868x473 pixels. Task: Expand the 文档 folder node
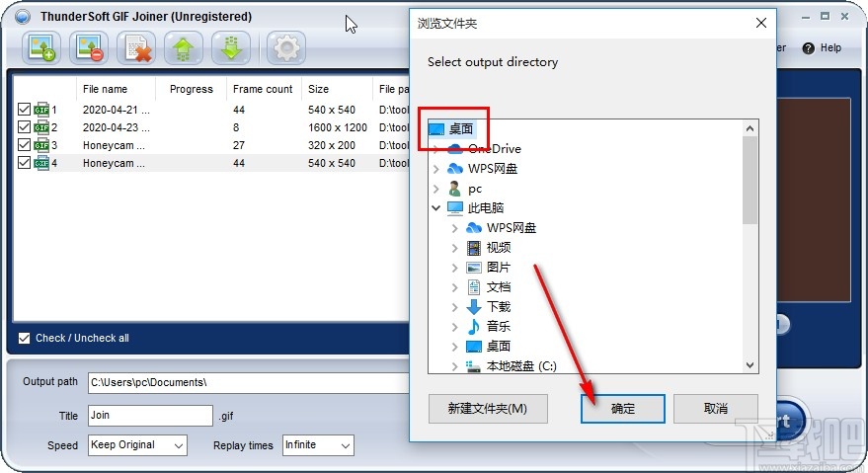[454, 287]
